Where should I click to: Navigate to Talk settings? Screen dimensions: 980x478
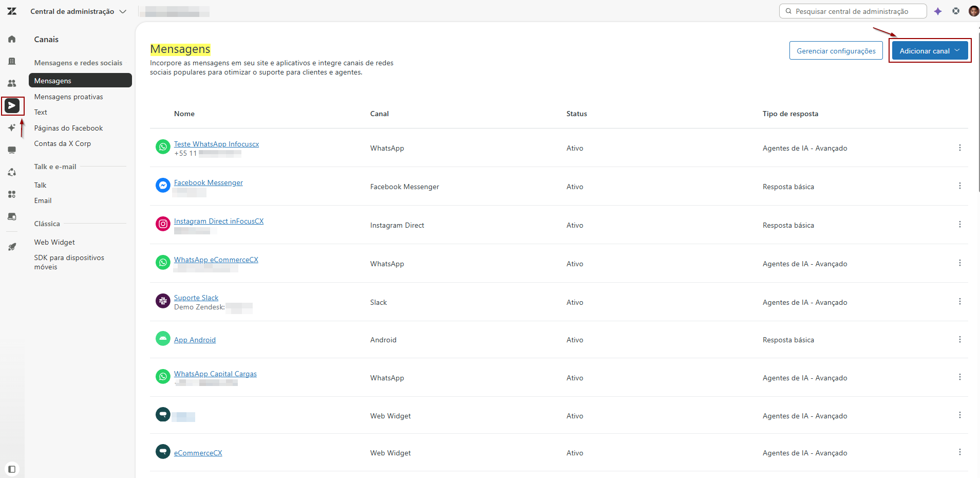click(40, 185)
